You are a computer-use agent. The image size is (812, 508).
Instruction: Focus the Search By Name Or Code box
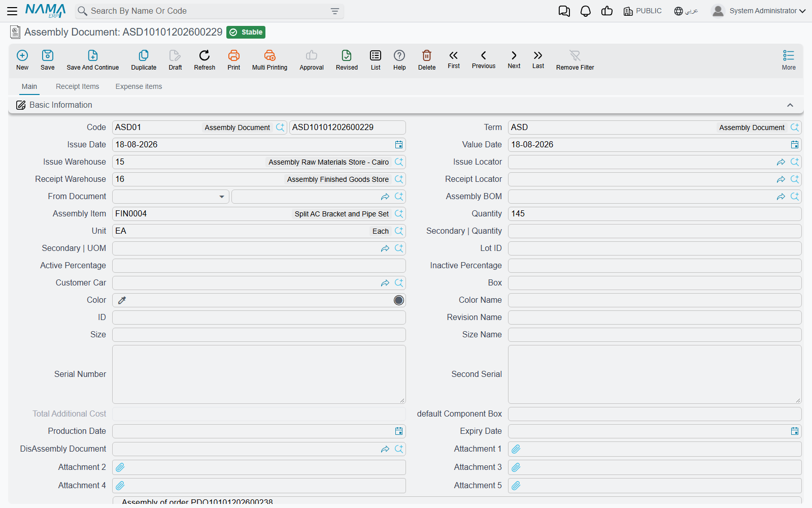click(x=208, y=11)
